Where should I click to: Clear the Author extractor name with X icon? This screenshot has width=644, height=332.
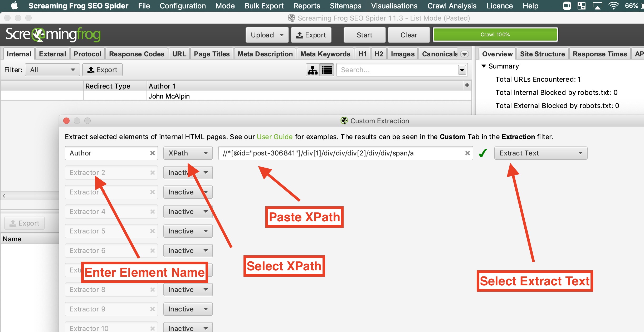152,153
